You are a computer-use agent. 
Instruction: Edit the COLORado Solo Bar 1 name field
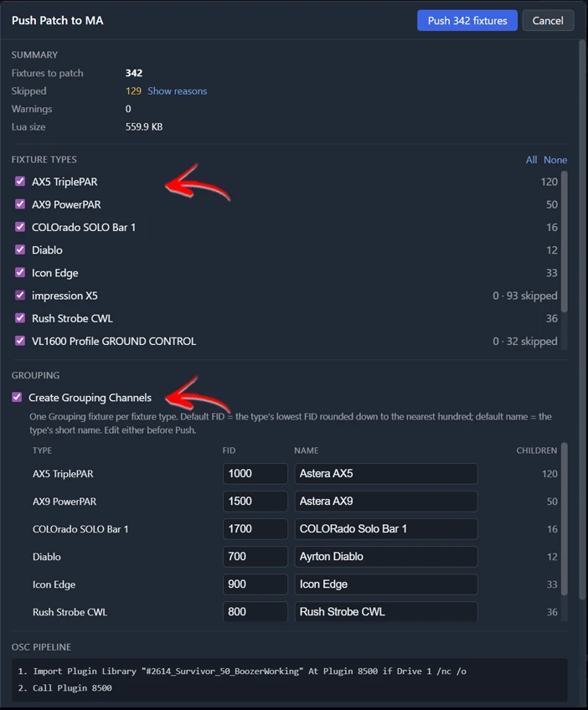tap(386, 529)
